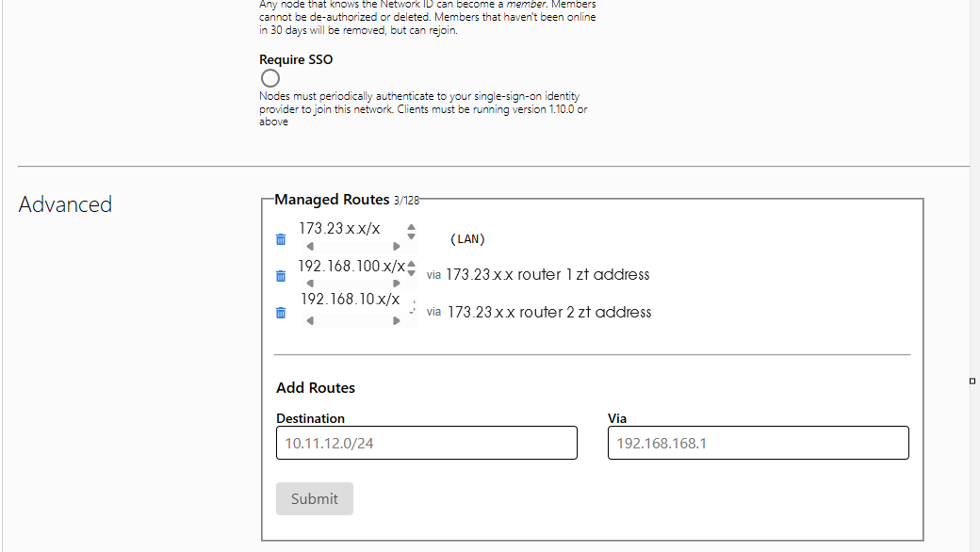Click the small square marker on right edge
This screenshot has width=980, height=552.
972,381
